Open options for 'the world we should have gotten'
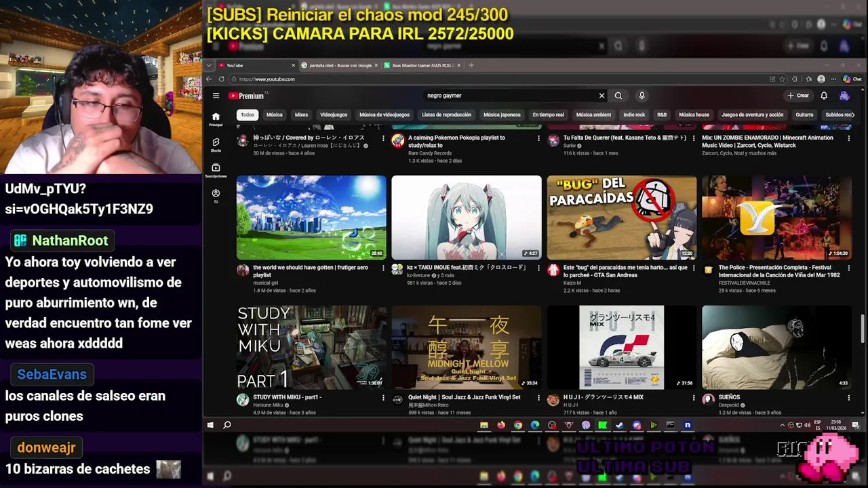 pyautogui.click(x=384, y=268)
